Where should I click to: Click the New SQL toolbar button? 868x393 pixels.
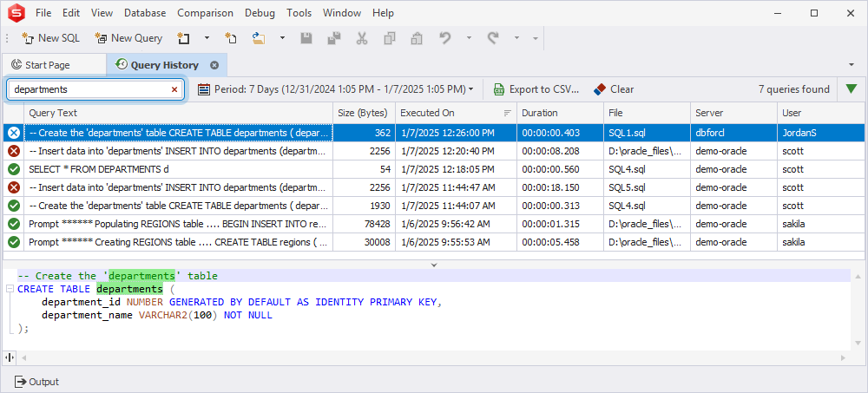pyautogui.click(x=51, y=38)
